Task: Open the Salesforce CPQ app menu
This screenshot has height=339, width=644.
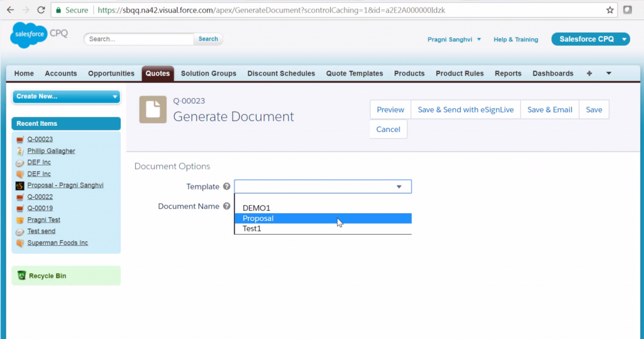Action: [x=590, y=39]
